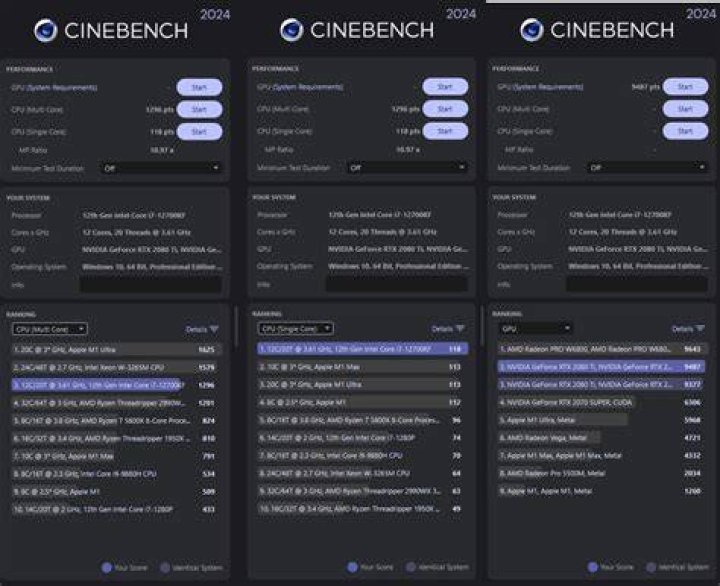Start CPU (Multi Core) test in the GPU ranking window
720x586 pixels.
pos(685,109)
